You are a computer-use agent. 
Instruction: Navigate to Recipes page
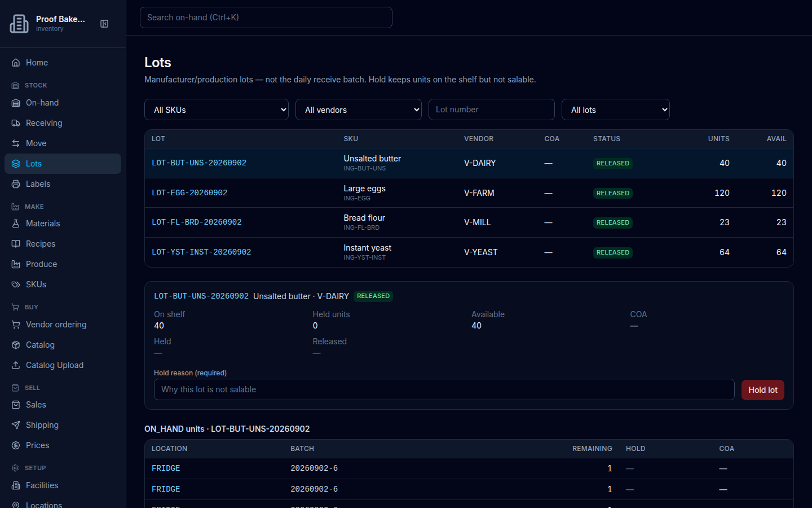pyautogui.click(x=63, y=244)
